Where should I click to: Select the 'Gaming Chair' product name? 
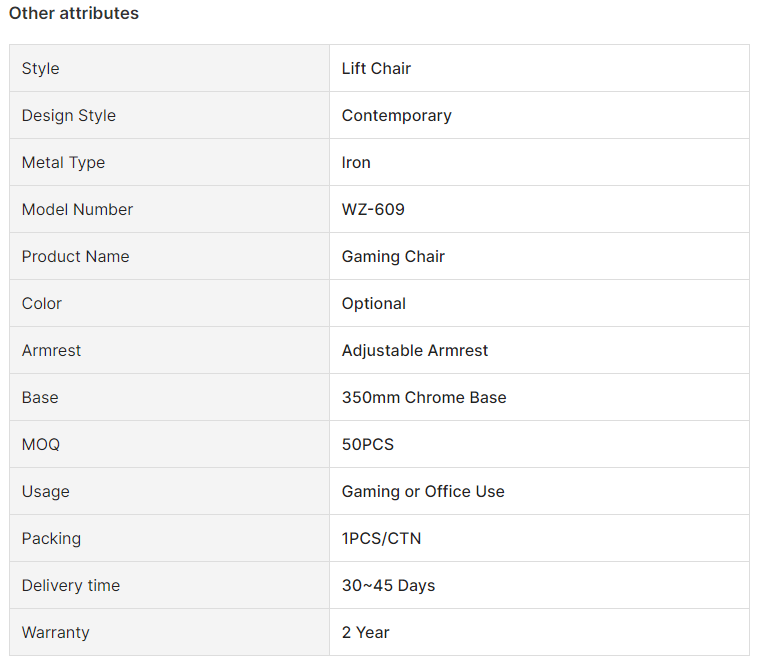coord(393,257)
